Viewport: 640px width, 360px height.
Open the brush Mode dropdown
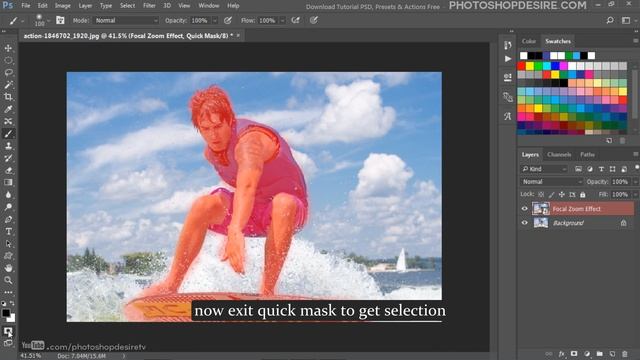tap(126, 20)
